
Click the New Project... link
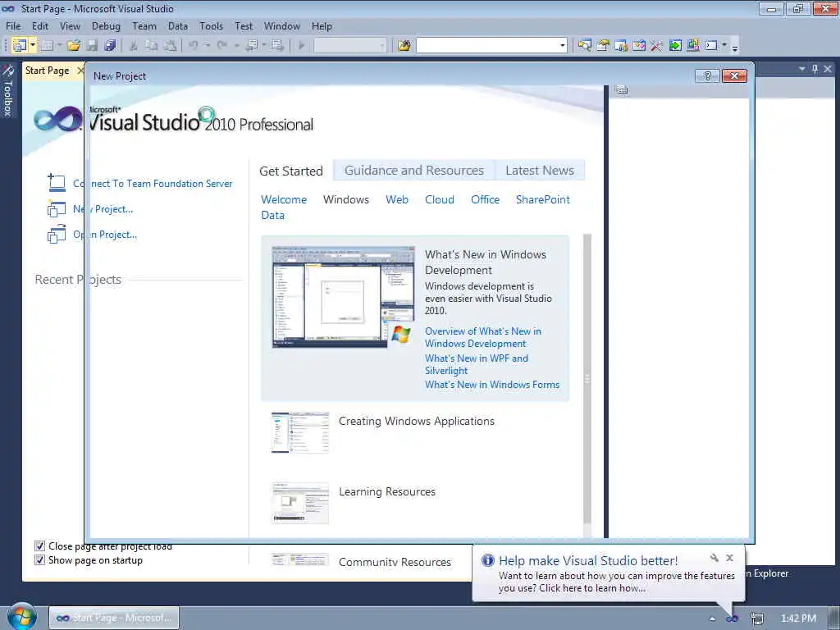click(103, 209)
